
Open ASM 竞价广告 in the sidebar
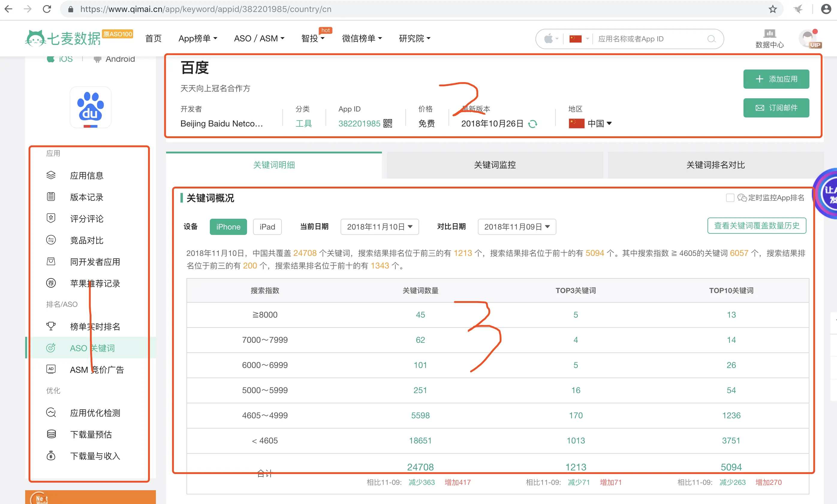coord(97,370)
